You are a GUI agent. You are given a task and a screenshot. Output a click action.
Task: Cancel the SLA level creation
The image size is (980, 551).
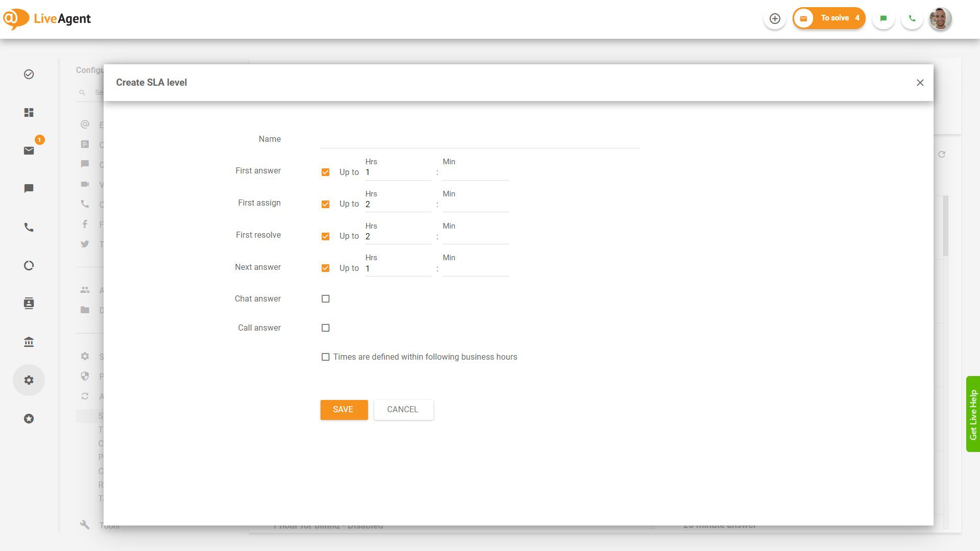pos(403,409)
